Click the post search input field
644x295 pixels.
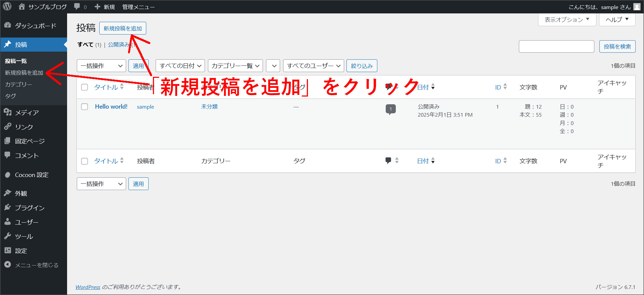[x=556, y=47]
